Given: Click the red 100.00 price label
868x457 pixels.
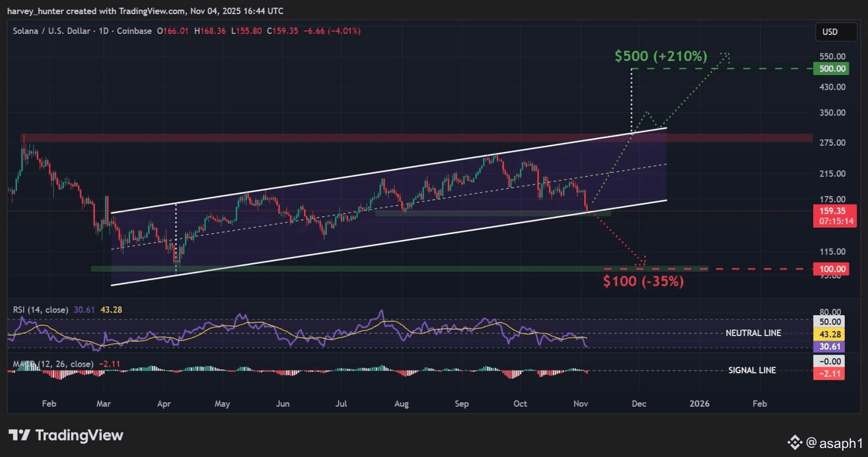Looking at the screenshot, I should [829, 269].
